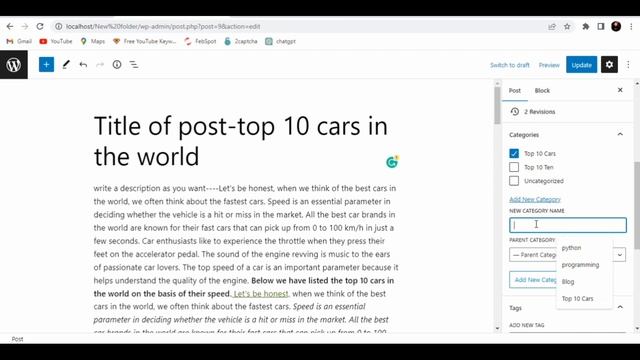
Task: Choose Blog from the suggestion list
Action: pyautogui.click(x=568, y=282)
